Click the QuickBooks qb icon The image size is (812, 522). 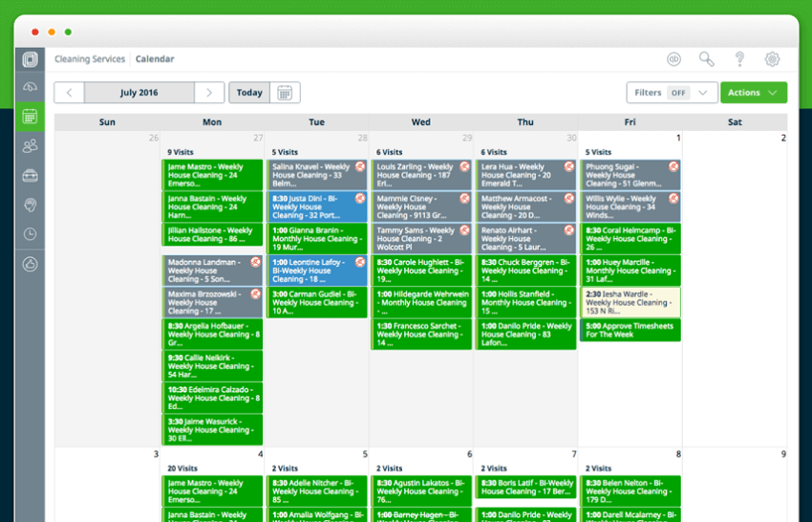click(673, 59)
